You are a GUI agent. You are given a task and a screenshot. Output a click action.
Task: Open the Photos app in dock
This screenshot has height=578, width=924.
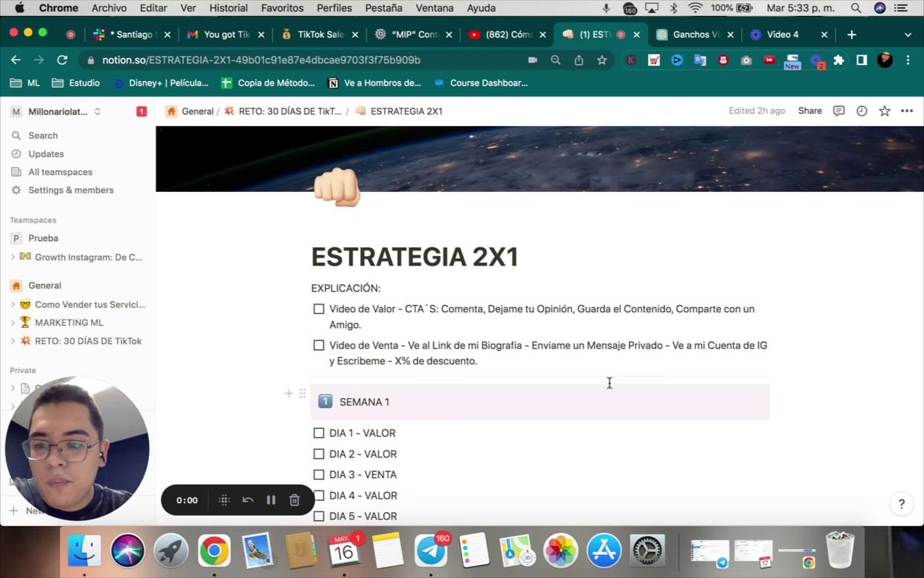[561, 550]
